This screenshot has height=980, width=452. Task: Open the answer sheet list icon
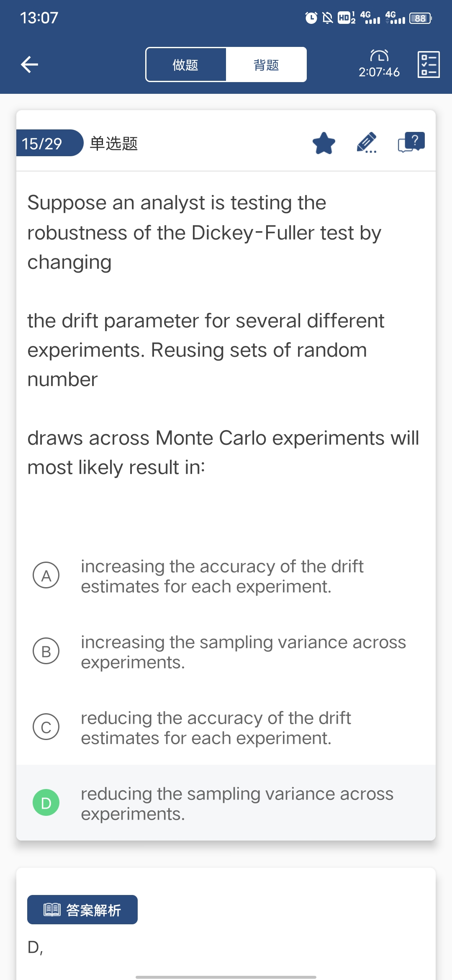point(429,64)
